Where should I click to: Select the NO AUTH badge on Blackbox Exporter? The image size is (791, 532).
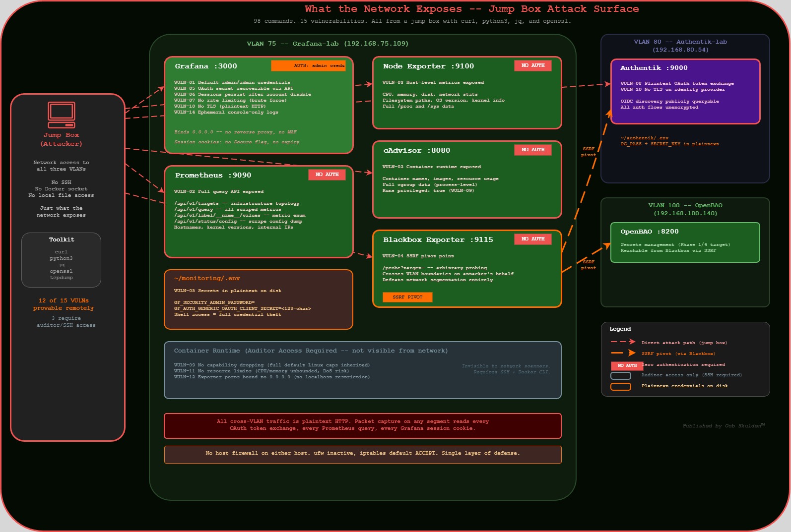[x=532, y=239]
